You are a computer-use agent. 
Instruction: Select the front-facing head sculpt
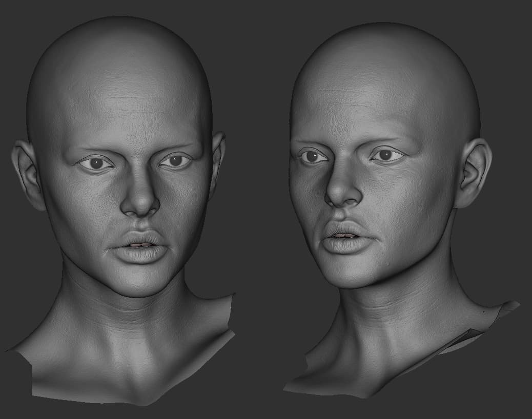(120, 210)
